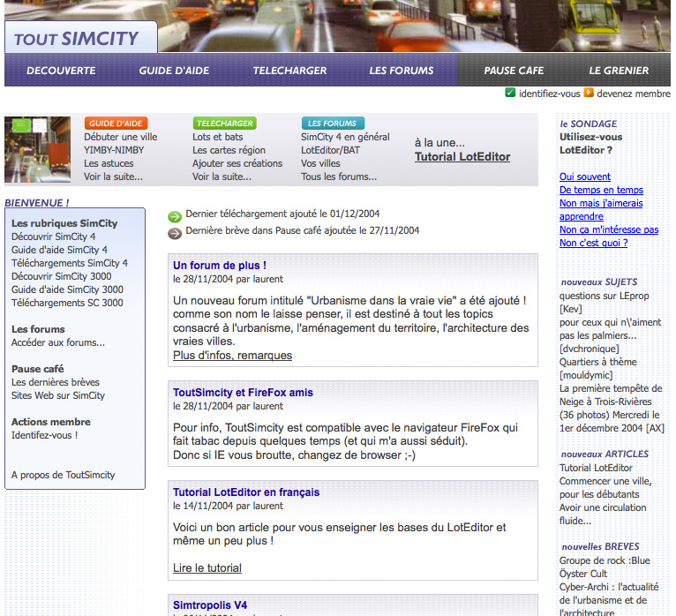
Task: Open questions sur LEprop [Kev] topic
Action: [604, 303]
